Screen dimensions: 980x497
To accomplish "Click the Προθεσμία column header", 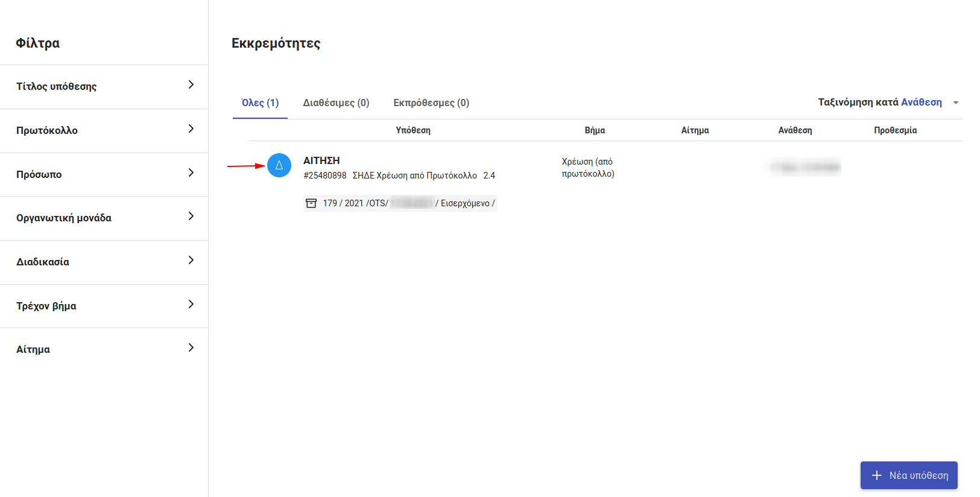I will 896,130.
